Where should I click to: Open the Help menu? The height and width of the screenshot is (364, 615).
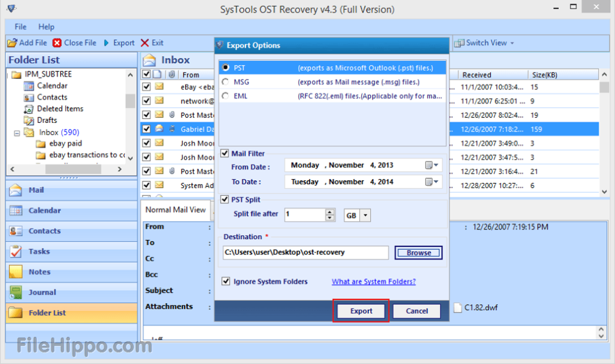point(46,27)
